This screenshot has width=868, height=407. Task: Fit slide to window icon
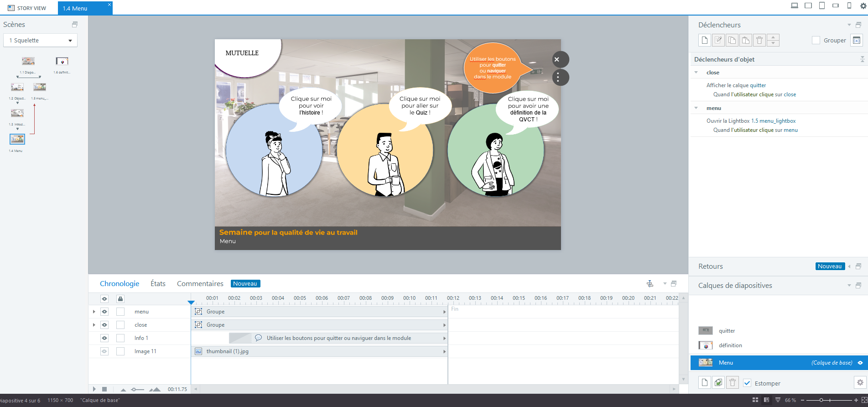tap(864, 400)
